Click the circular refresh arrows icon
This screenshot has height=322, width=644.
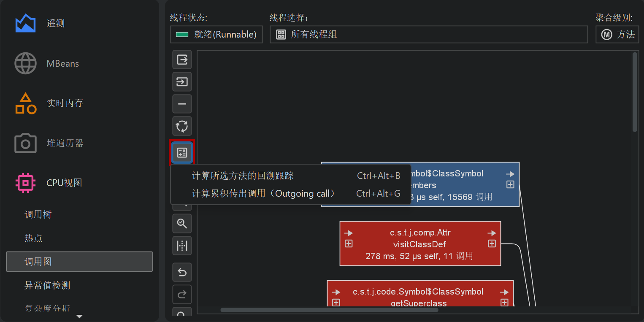pos(182,126)
